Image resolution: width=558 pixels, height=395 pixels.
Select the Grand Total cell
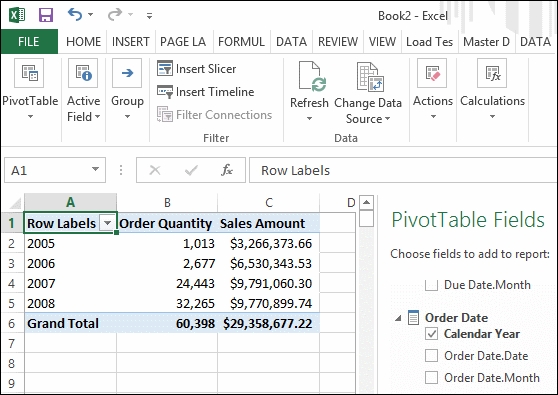point(70,323)
